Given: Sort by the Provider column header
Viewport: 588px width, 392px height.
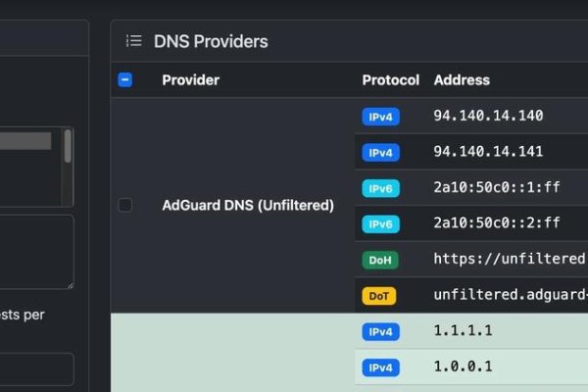Looking at the screenshot, I should (x=190, y=80).
